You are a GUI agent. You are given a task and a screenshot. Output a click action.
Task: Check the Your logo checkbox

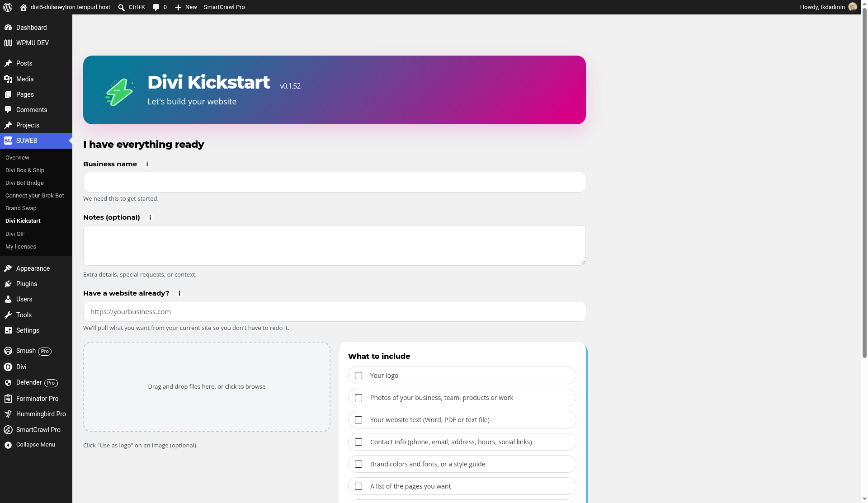[x=359, y=376]
